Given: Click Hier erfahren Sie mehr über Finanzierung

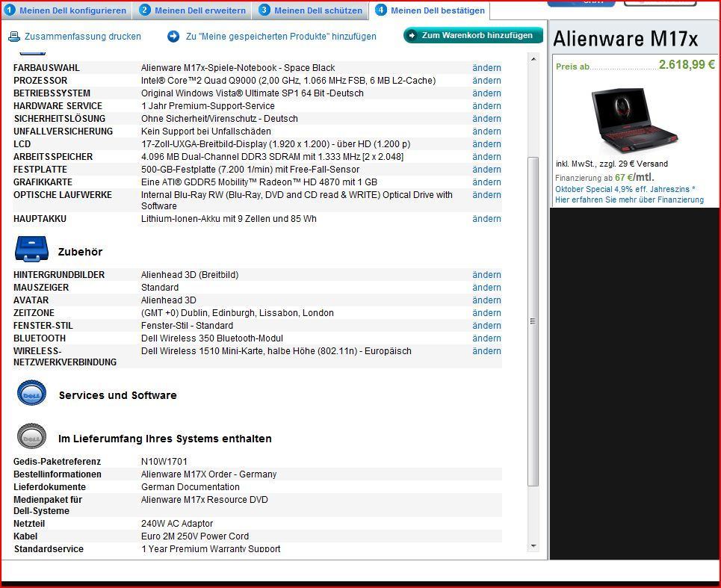Looking at the screenshot, I should [x=630, y=199].
